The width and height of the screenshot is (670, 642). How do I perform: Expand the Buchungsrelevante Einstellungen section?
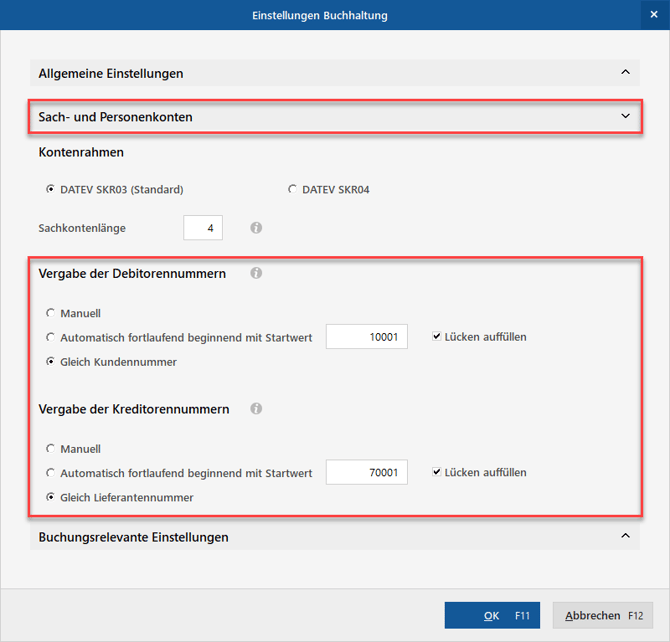(x=625, y=537)
